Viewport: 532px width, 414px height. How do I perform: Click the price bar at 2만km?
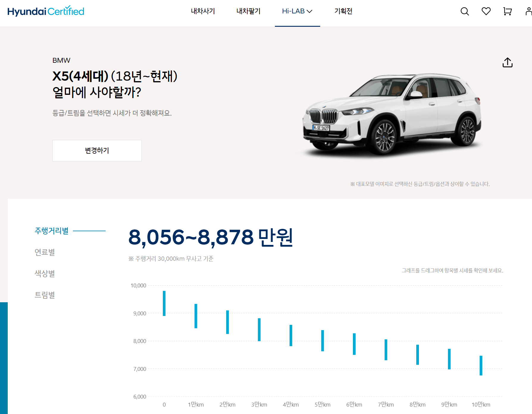(228, 322)
